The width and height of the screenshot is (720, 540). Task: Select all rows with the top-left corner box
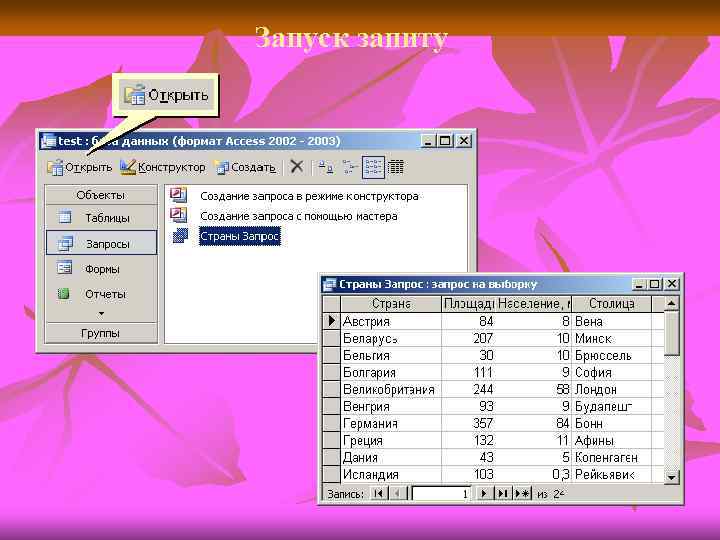(332, 304)
